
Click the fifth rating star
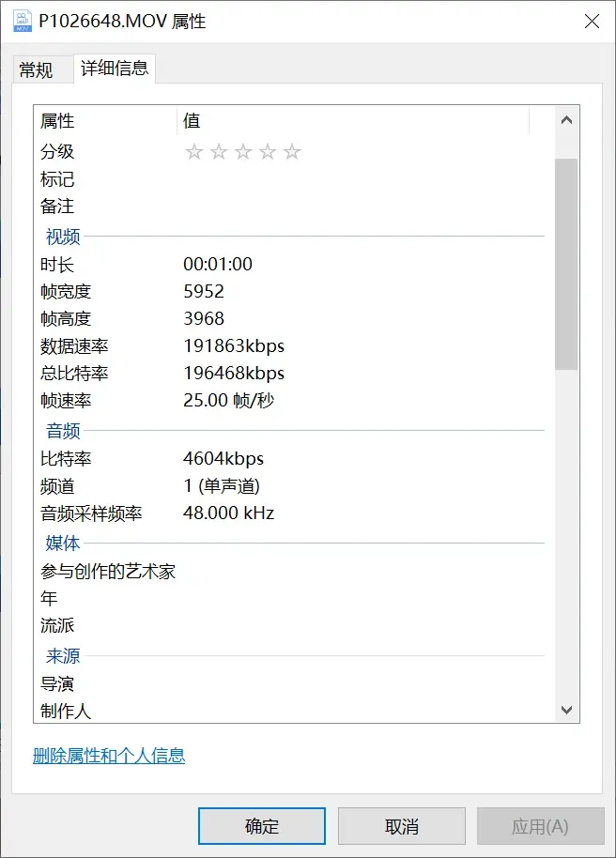tap(292, 152)
